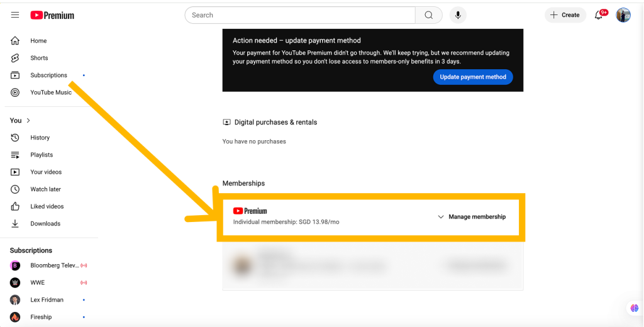Click the Downloads arrow icon
The image size is (644, 327).
click(x=15, y=223)
